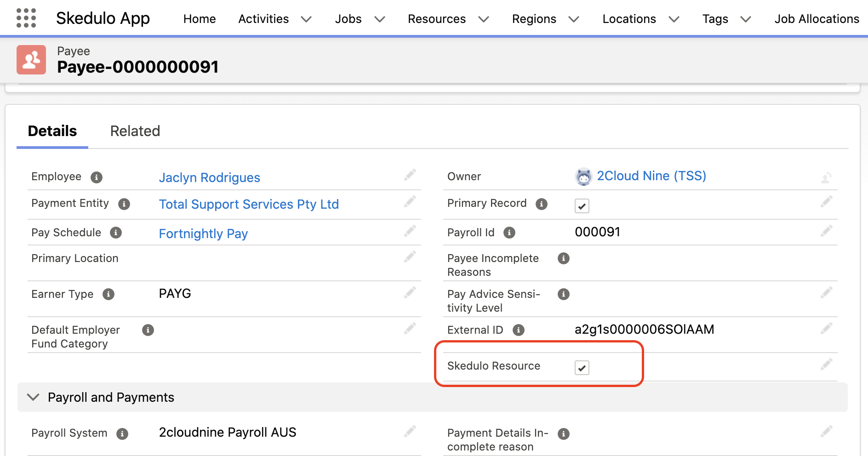The height and width of the screenshot is (456, 868).
Task: Expand the Activities menu dropdown arrow
Action: coord(306,19)
